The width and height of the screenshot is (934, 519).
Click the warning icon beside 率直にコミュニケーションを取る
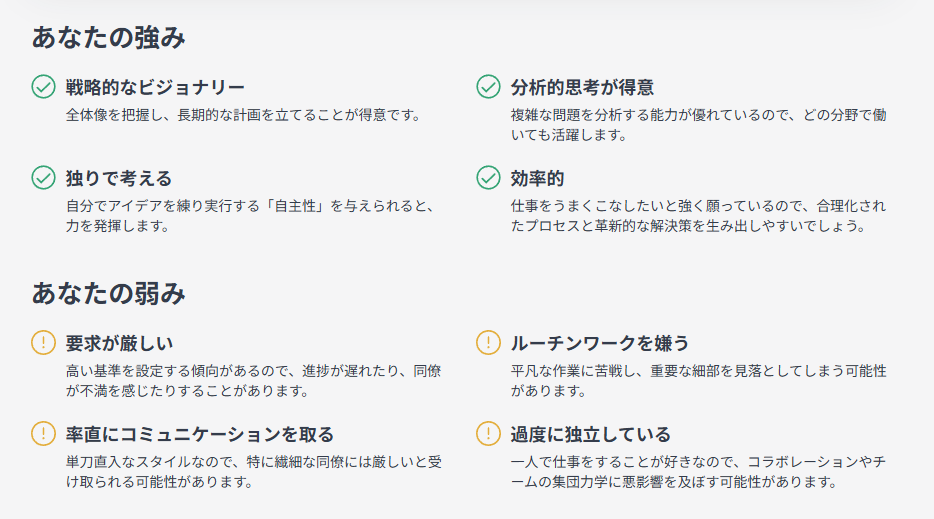(43, 434)
